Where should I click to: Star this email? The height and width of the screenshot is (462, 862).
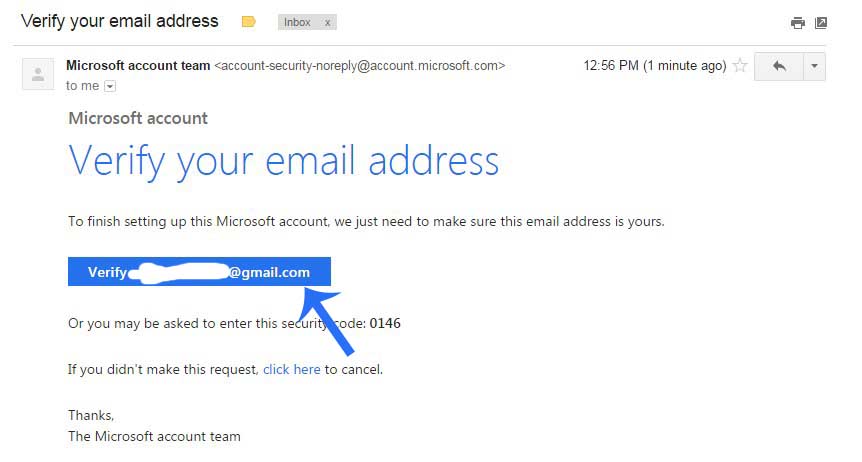(740, 66)
